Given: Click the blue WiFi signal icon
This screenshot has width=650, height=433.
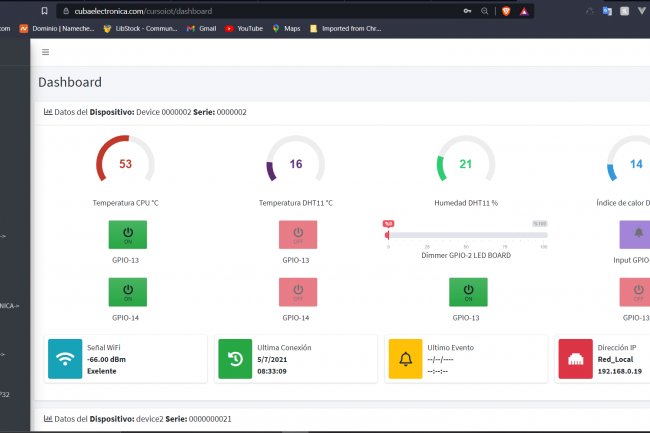Looking at the screenshot, I should [x=65, y=358].
